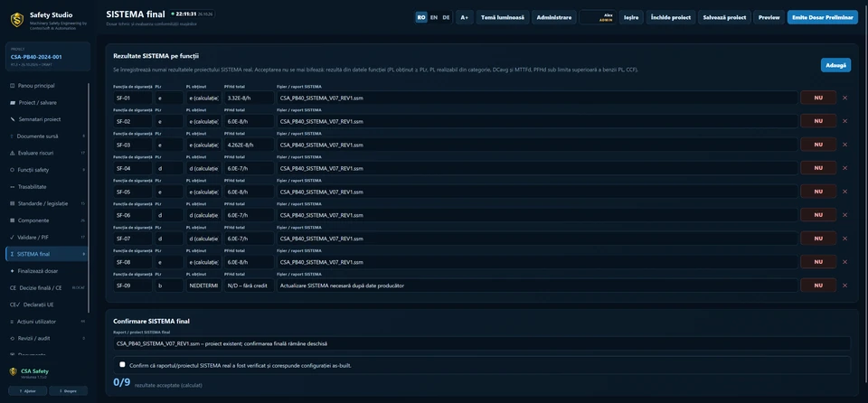Delete the SF-02 row with X

pos(844,121)
